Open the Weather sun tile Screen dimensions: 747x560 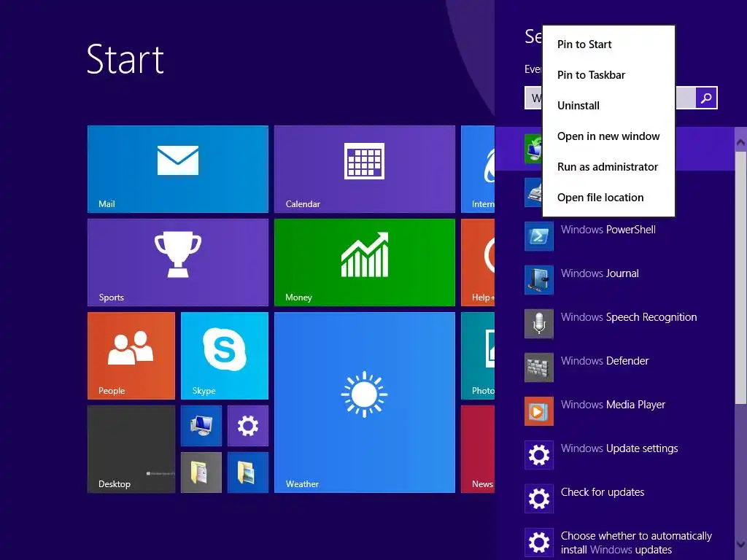point(365,402)
